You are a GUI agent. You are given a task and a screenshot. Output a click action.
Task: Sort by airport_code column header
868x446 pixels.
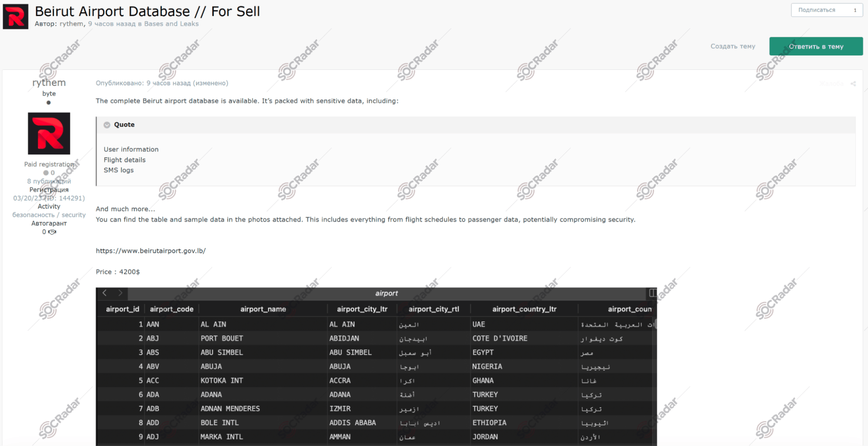172,309
